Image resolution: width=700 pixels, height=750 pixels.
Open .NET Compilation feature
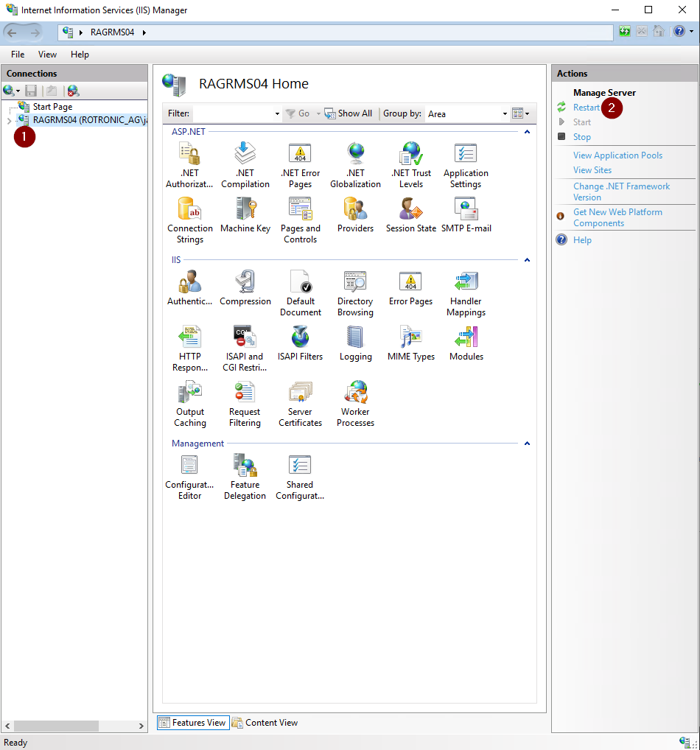(x=245, y=165)
